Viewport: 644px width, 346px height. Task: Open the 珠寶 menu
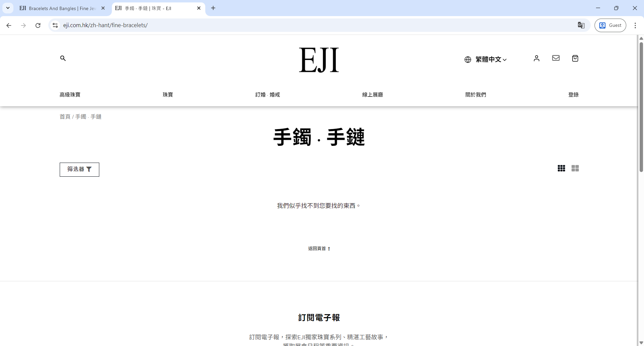[168, 95]
